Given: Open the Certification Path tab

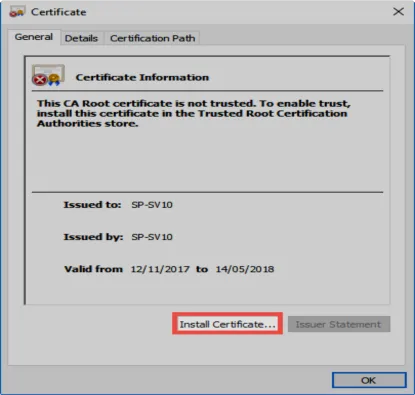Looking at the screenshot, I should (152, 38).
